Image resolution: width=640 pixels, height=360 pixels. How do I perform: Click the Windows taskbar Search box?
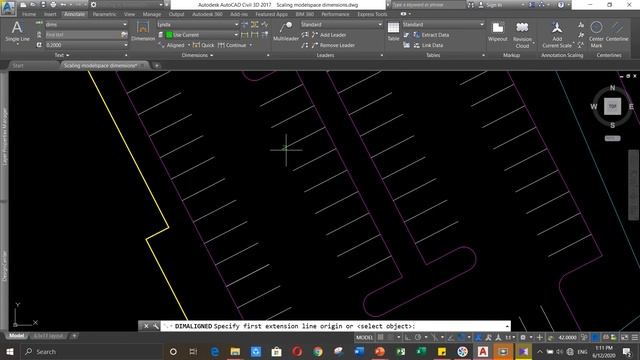coord(92,351)
